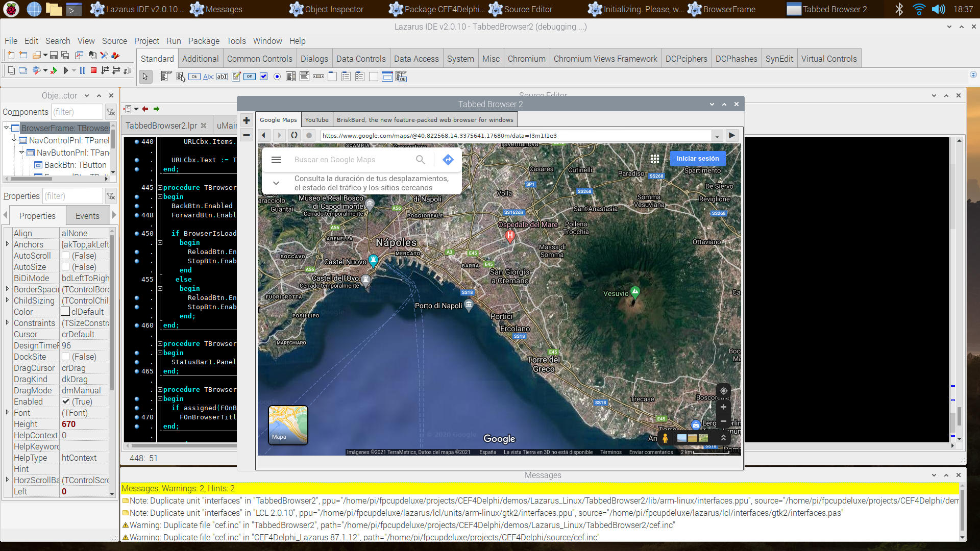Open the Project menu
Image resolution: width=980 pixels, height=551 pixels.
[146, 41]
